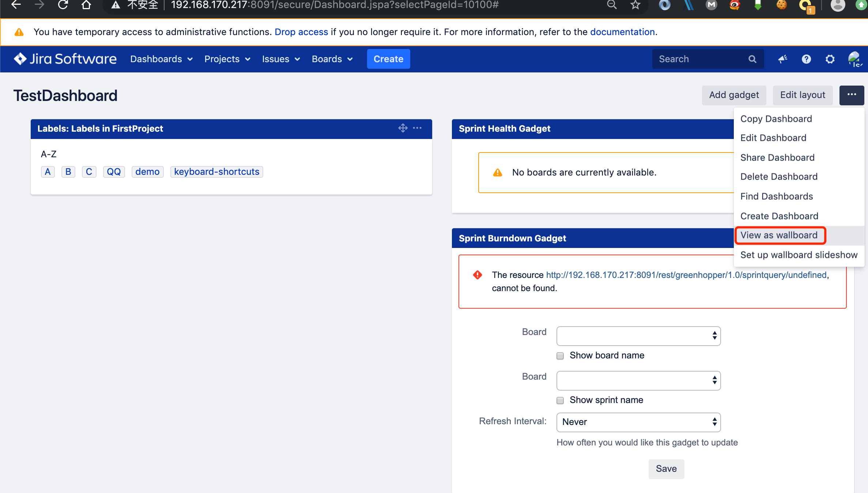
Task: Select Copy Dashboard from the menu
Action: pos(799,119)
